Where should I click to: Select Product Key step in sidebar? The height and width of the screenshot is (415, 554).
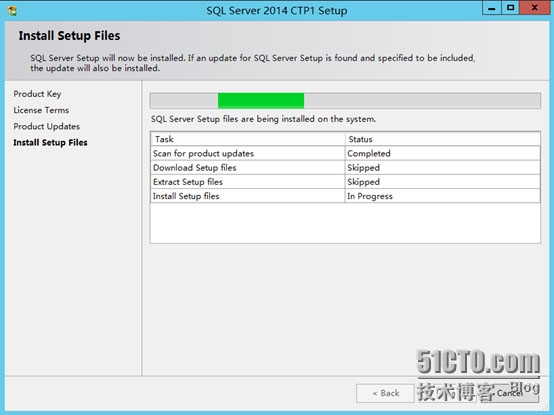click(x=37, y=94)
